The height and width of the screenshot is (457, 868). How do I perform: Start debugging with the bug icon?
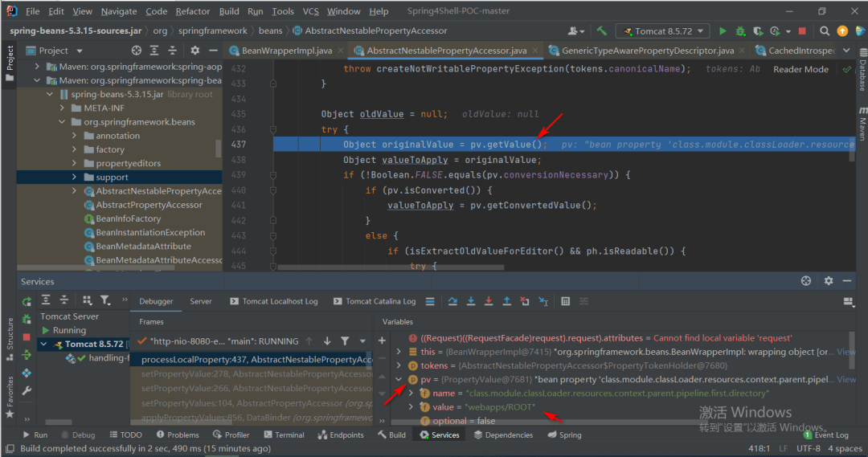click(740, 31)
